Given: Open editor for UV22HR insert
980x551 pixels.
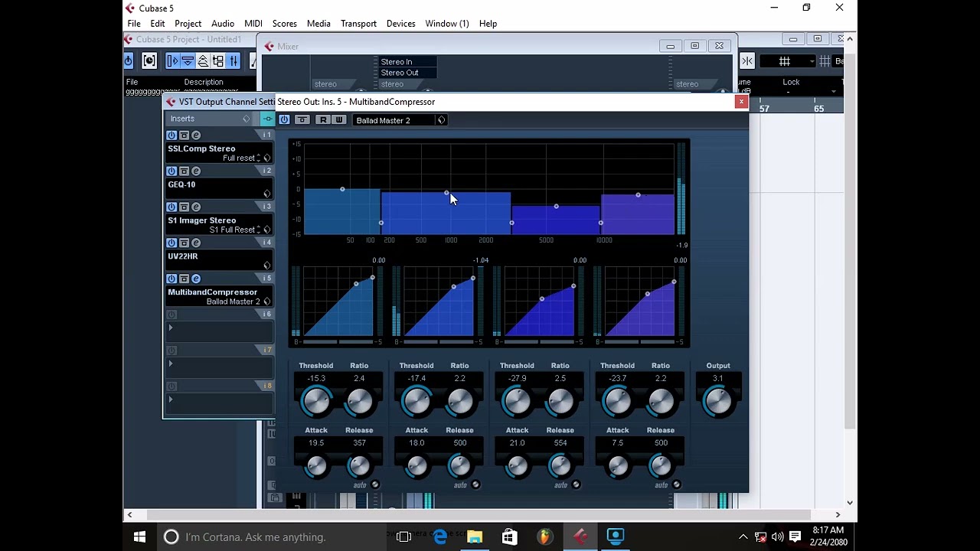Looking at the screenshot, I should coord(196,243).
